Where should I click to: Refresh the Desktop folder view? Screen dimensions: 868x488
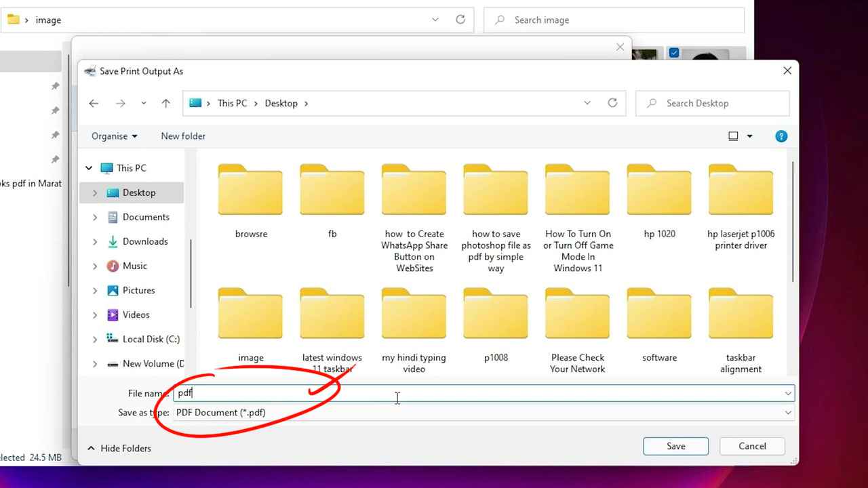pos(612,103)
